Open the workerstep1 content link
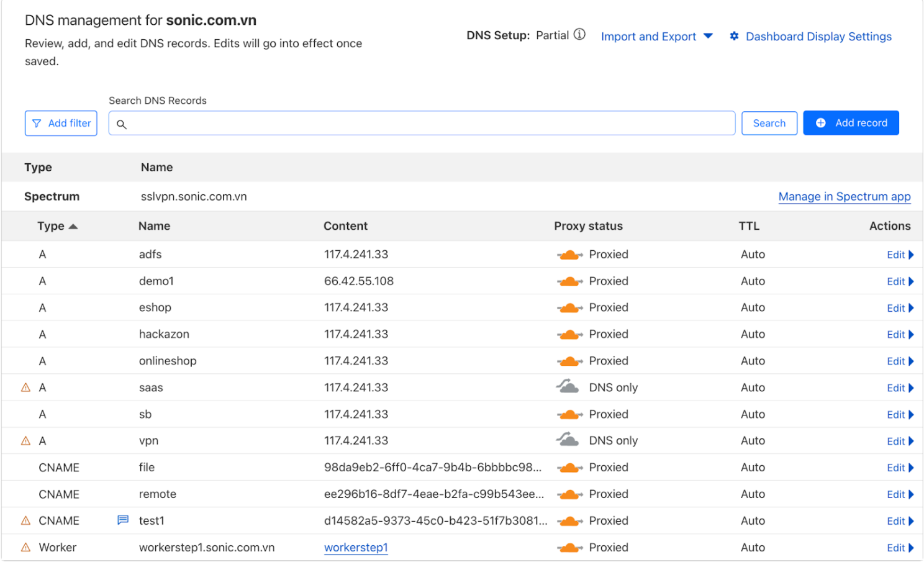Viewport: 924px width, 562px height. point(356,548)
